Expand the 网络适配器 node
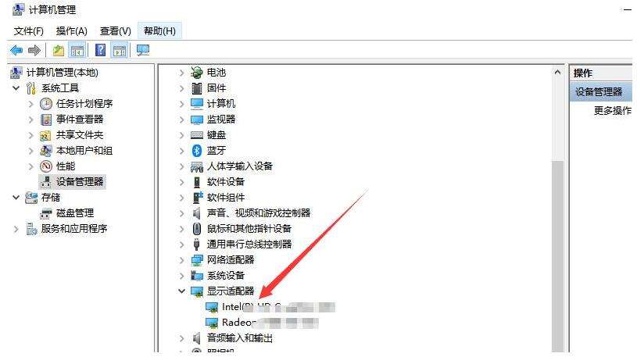The height and width of the screenshot is (364, 637). [181, 259]
